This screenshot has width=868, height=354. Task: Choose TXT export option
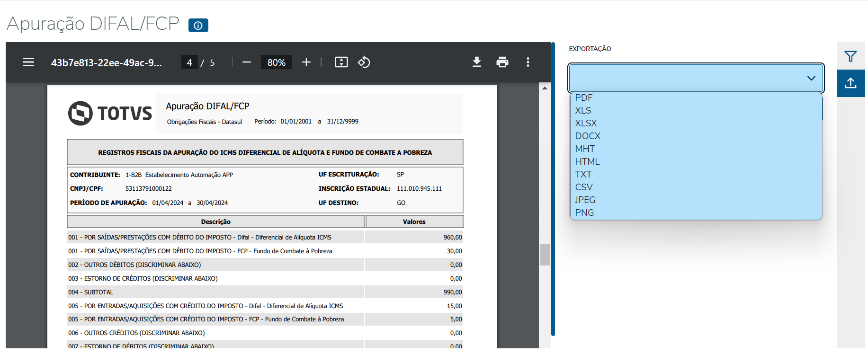pyautogui.click(x=696, y=174)
